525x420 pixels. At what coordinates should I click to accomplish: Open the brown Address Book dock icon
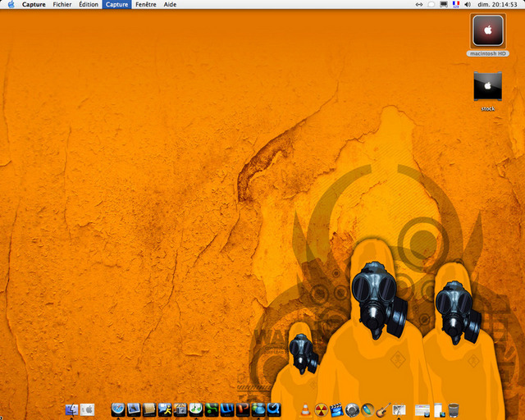pyautogui.click(x=149, y=409)
